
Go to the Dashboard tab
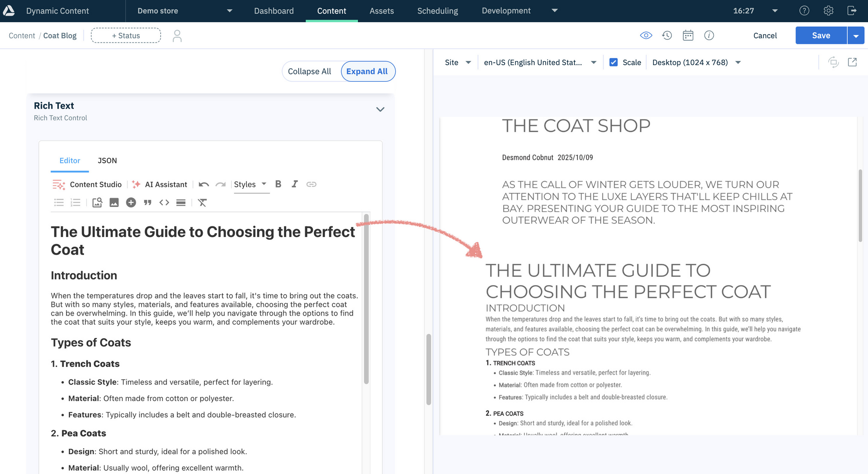[x=274, y=11]
